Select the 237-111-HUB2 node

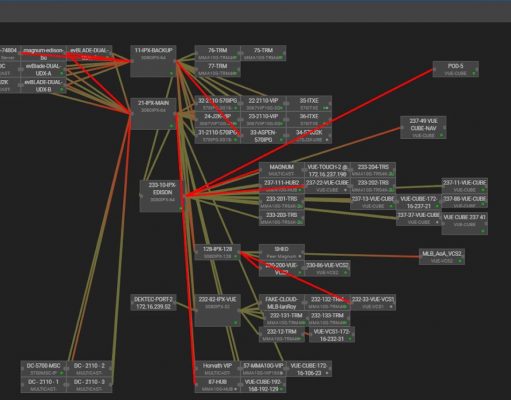point(282,186)
